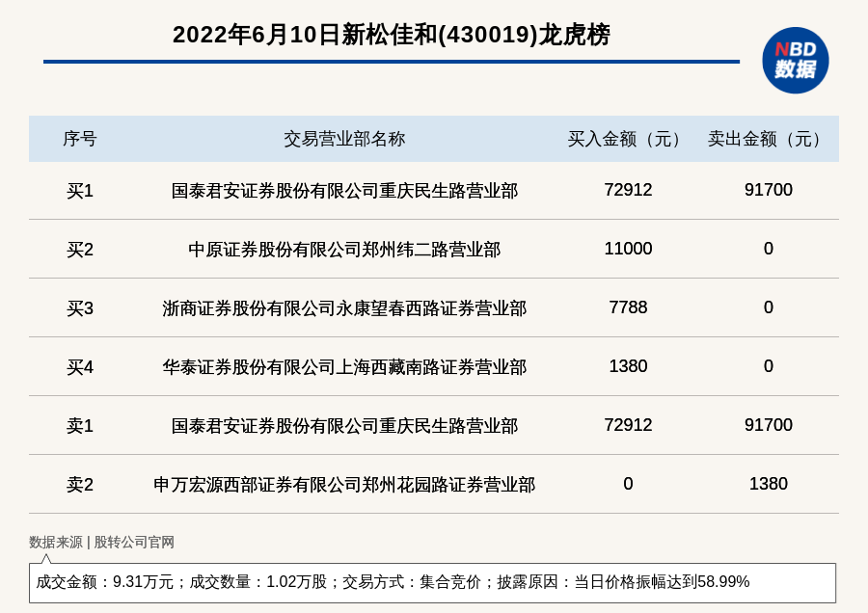Image resolution: width=868 pixels, height=613 pixels.
Task: Click 华泰证券股份有限公司上海西藏南路证券营业部
Action: (x=344, y=367)
